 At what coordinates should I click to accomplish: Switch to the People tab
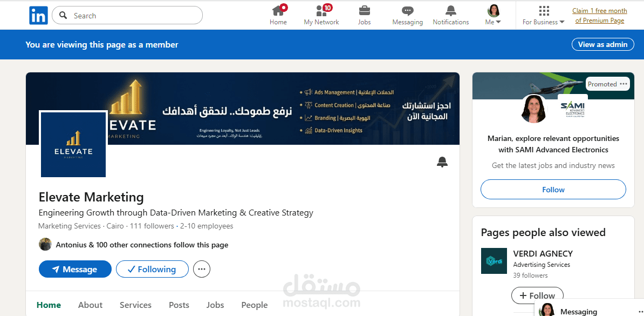point(255,305)
